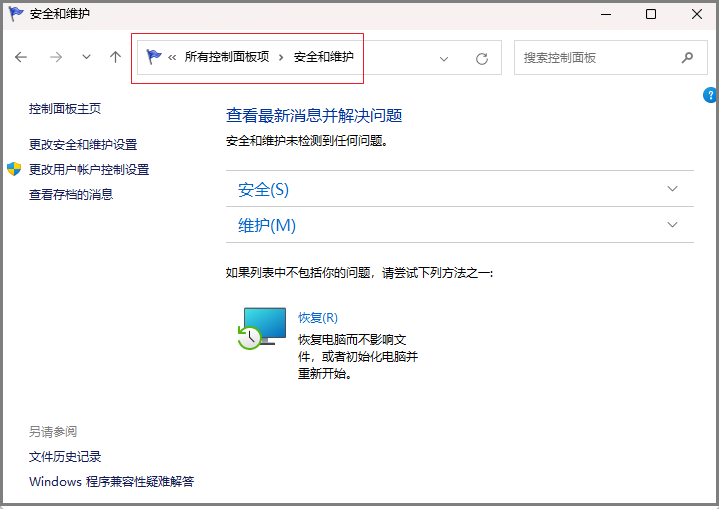Click the recovery monitor icon
This screenshot has height=509, width=719.
[262, 328]
